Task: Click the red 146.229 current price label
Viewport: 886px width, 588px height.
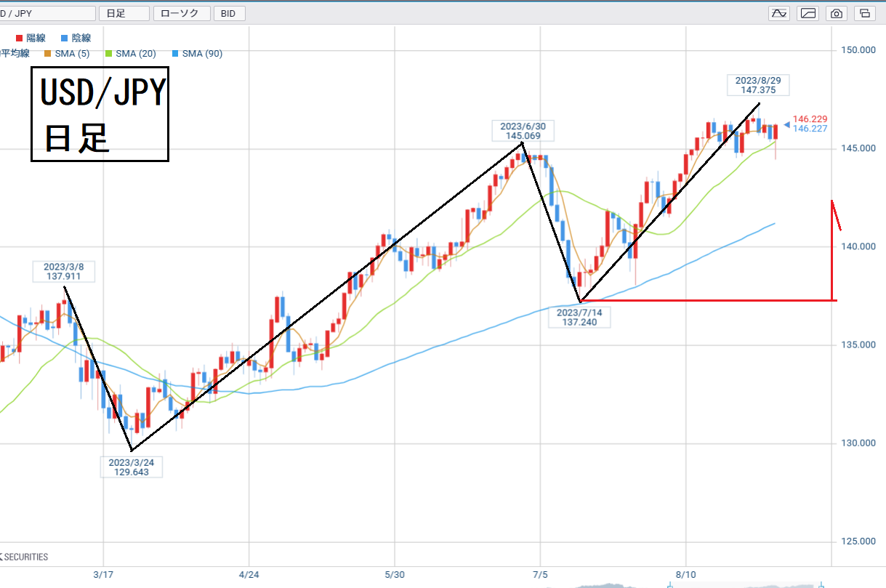Action: point(810,118)
